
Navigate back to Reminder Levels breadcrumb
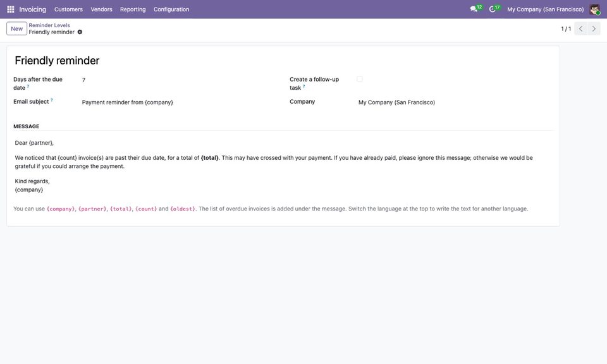point(49,25)
